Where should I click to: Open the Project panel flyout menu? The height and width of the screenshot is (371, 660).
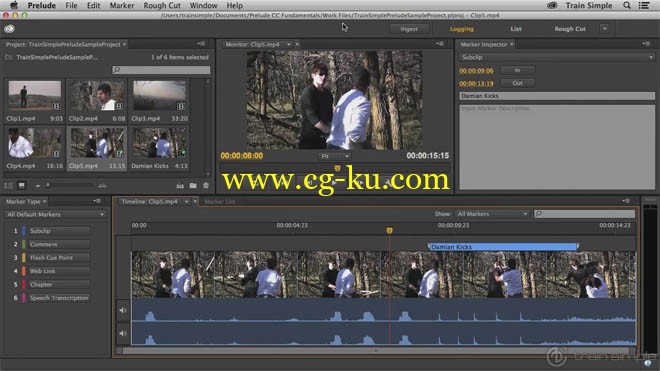pos(201,44)
